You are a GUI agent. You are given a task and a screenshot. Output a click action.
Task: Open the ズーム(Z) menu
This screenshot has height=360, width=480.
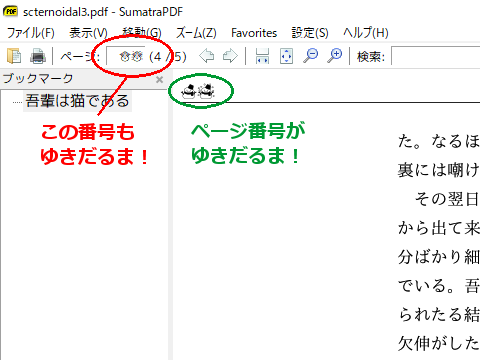click(x=196, y=33)
